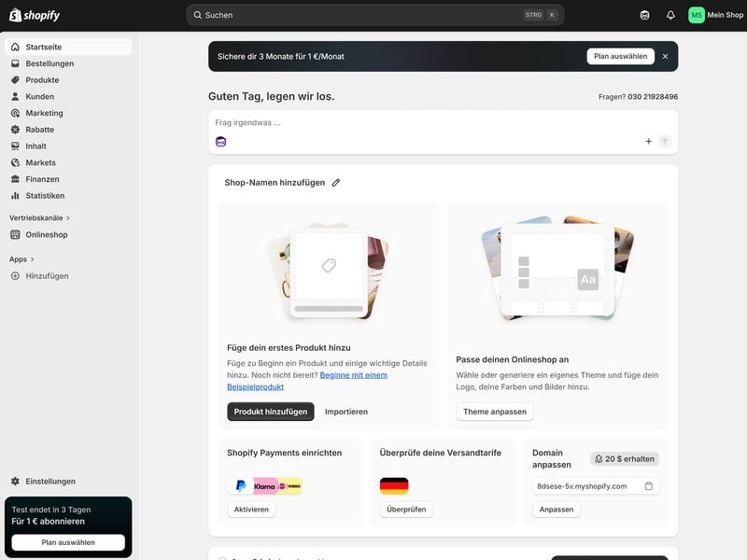
Task: Open notifications bell
Action: [x=670, y=15]
